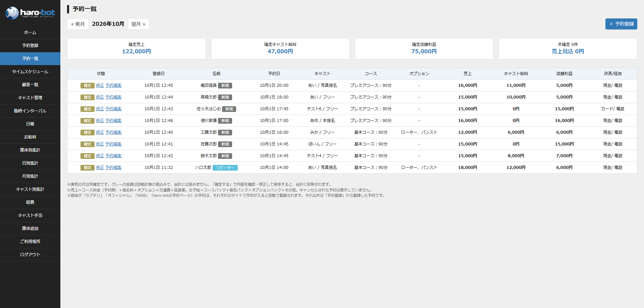Screen dimensions: 644x308
Task: Click 修正 link for 鈴木太郎 row
Action: (x=100, y=156)
